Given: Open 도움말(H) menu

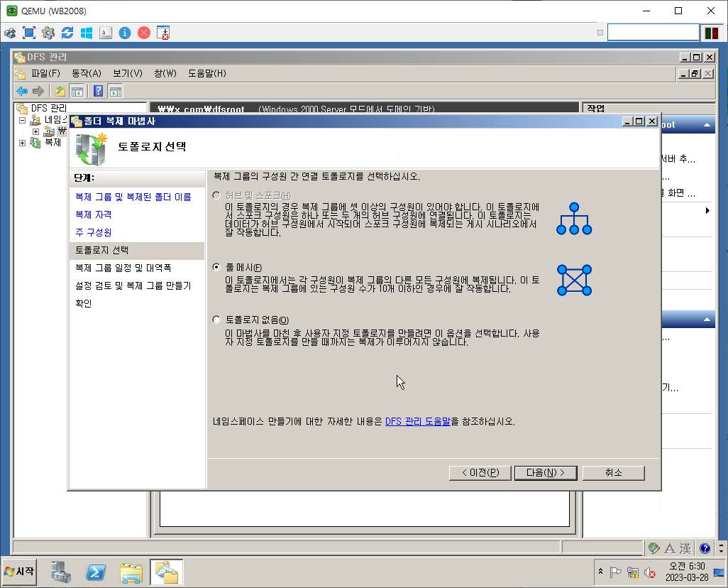Looking at the screenshot, I should pyautogui.click(x=207, y=73).
